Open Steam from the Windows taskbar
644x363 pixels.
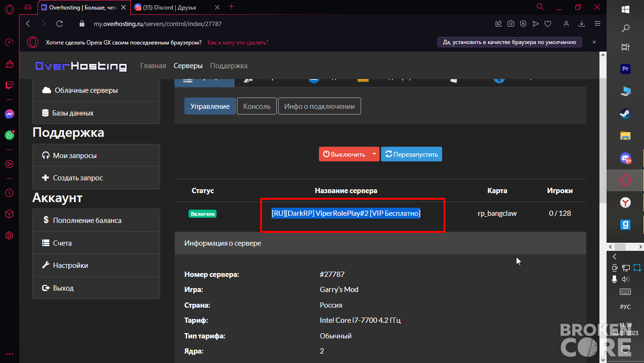tap(626, 114)
